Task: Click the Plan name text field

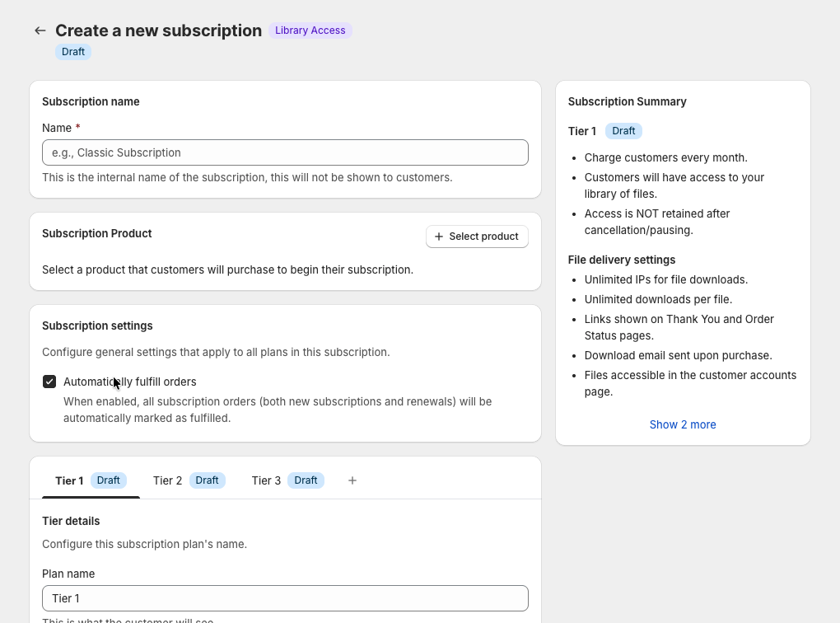Action: coord(285,598)
